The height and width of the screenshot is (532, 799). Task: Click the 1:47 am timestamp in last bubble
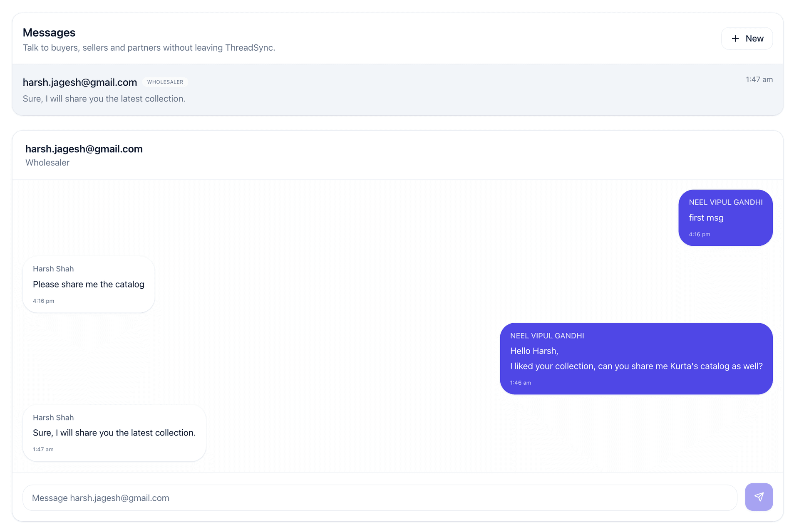[x=43, y=449]
